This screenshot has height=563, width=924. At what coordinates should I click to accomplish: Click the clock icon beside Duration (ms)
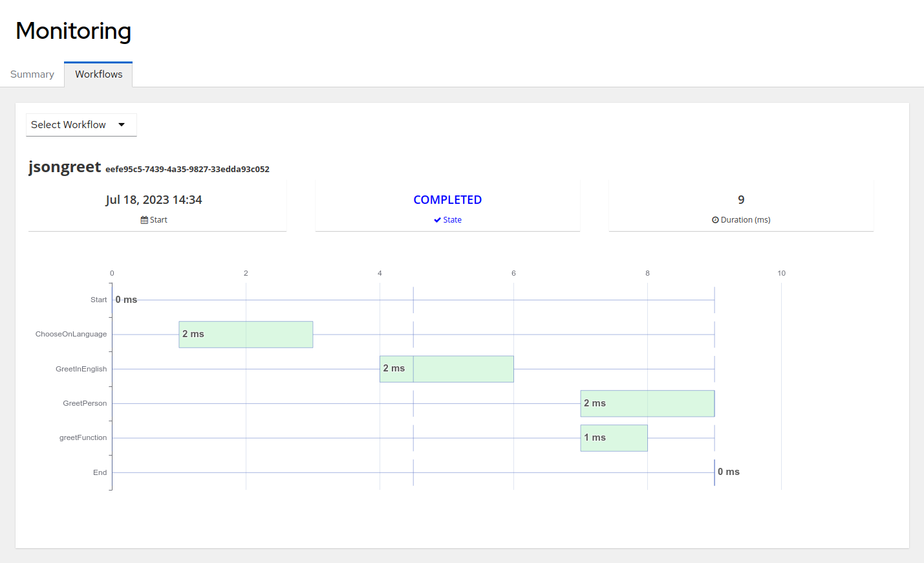point(715,219)
